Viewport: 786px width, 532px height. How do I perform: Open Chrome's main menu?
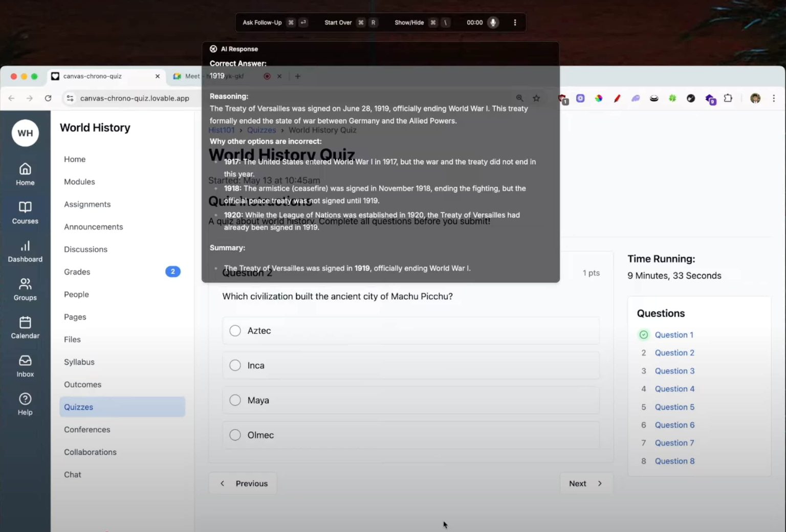774,98
